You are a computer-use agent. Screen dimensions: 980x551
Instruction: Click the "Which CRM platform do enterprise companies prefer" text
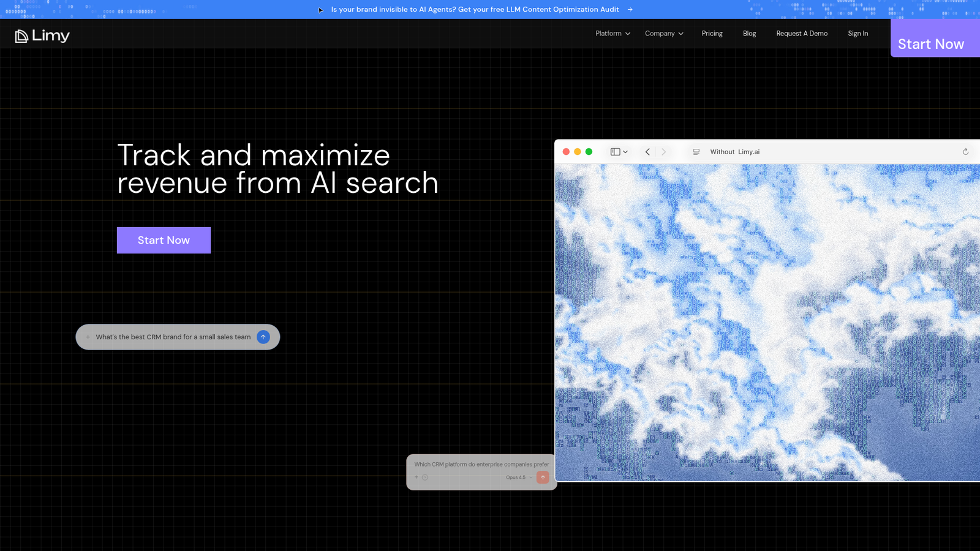point(481,464)
